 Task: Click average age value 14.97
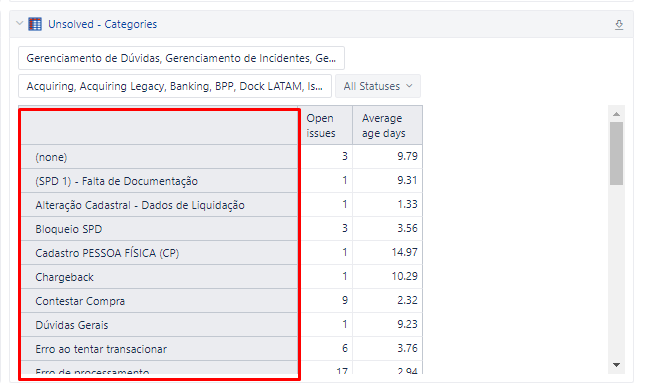pos(404,252)
